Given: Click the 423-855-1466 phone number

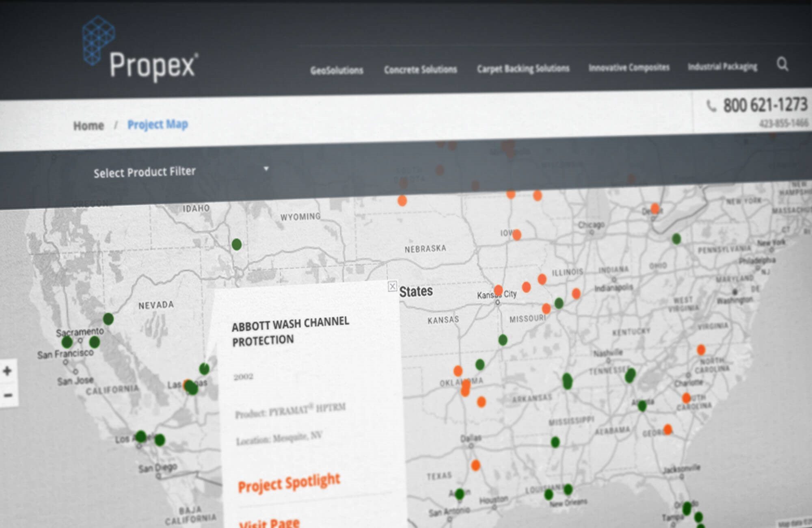Looking at the screenshot, I should pyautogui.click(x=783, y=123).
